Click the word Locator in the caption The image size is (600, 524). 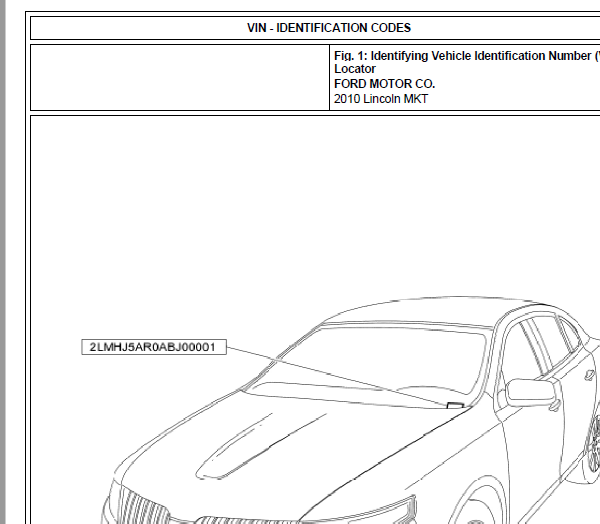(x=355, y=69)
